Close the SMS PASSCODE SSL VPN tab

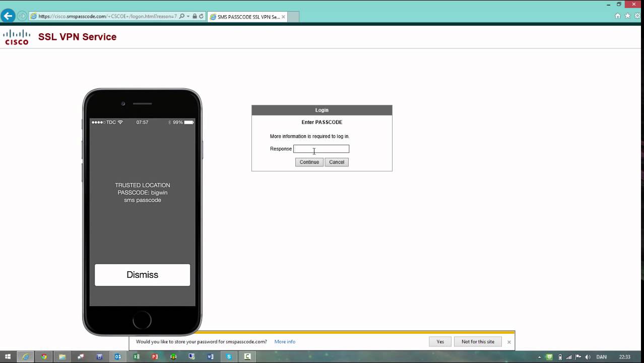[x=283, y=17]
